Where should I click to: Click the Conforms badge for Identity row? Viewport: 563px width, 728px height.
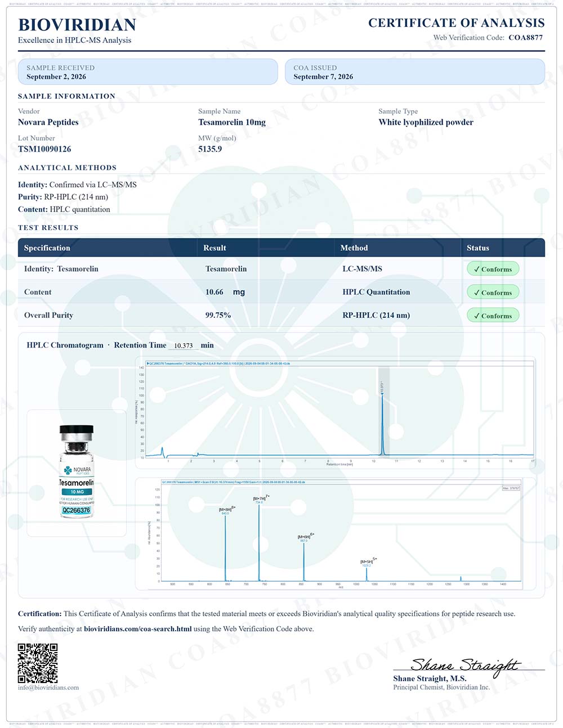(493, 269)
